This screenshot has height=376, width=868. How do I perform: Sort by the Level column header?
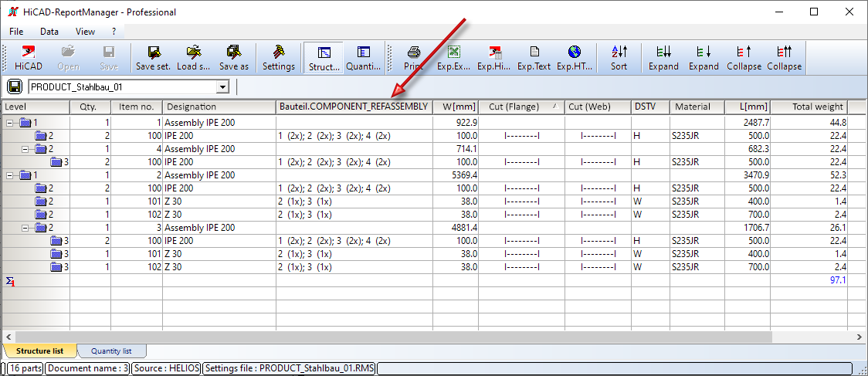pos(36,107)
